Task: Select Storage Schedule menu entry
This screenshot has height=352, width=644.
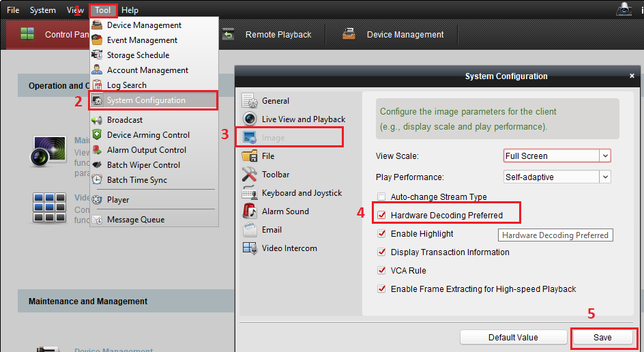Action: (x=138, y=55)
